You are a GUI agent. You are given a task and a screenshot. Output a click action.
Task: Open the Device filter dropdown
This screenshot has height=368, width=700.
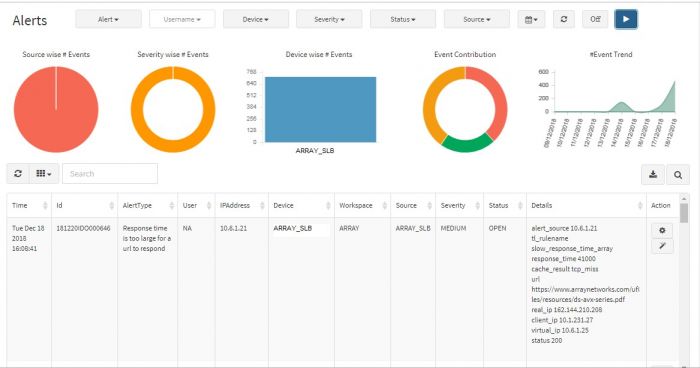(x=256, y=19)
